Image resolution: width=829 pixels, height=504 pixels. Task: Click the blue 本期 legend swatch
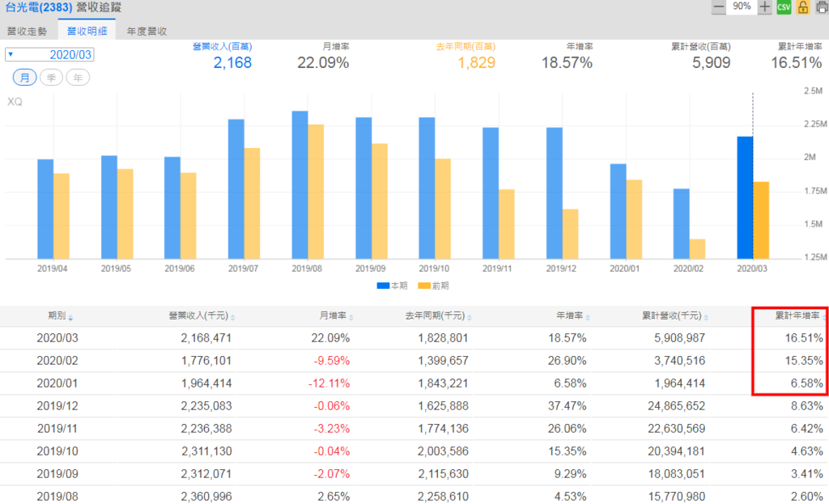383,286
